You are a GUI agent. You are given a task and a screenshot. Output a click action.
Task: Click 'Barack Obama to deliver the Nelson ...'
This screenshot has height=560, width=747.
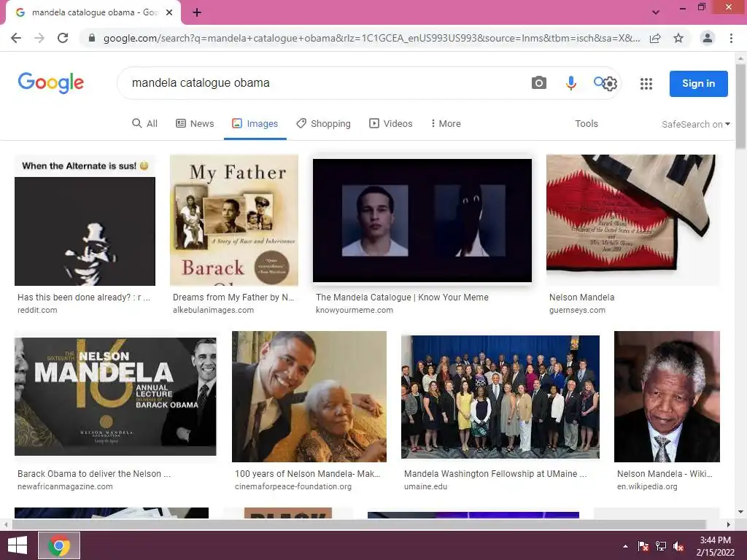pyautogui.click(x=94, y=474)
